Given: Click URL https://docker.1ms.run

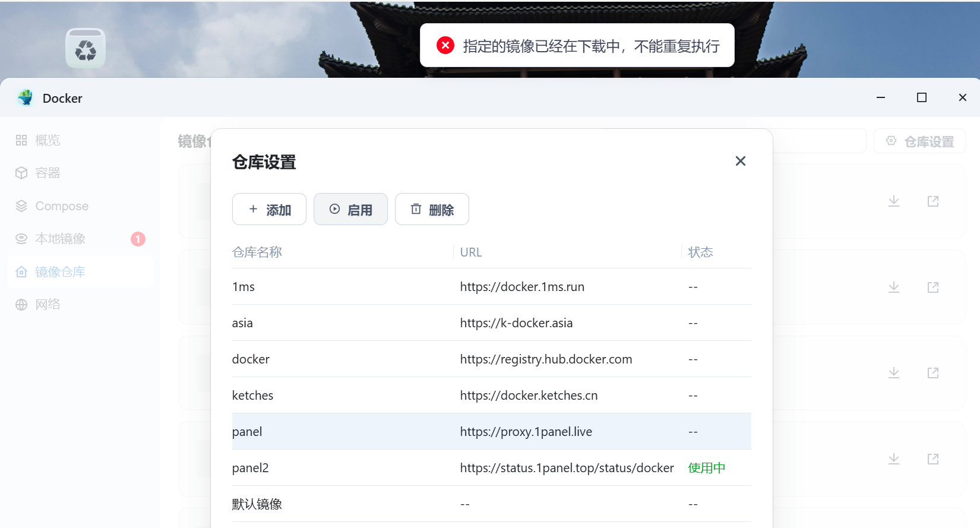Looking at the screenshot, I should click(x=522, y=287).
